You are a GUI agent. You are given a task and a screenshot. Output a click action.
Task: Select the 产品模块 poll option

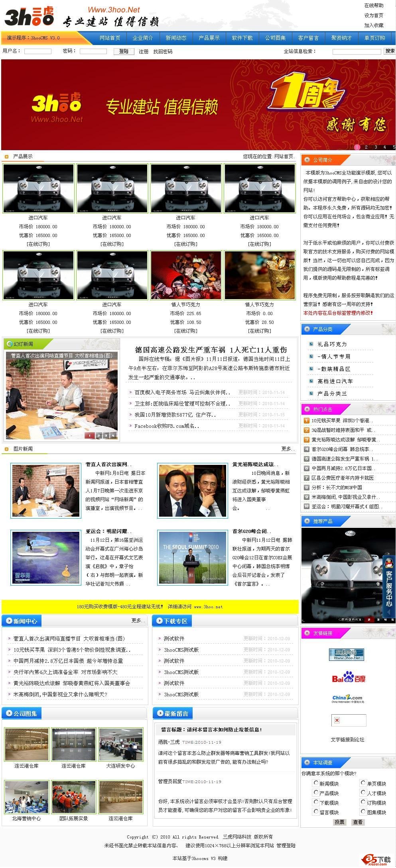(316, 792)
